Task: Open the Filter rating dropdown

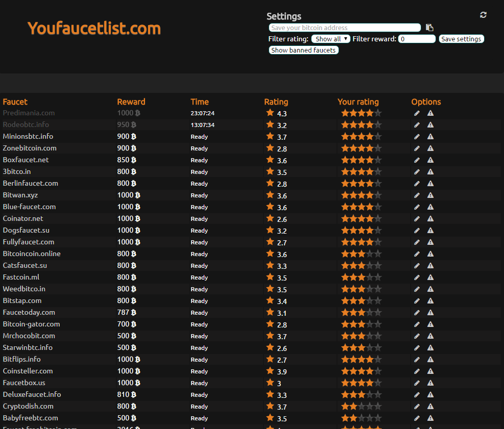Action: pos(331,39)
